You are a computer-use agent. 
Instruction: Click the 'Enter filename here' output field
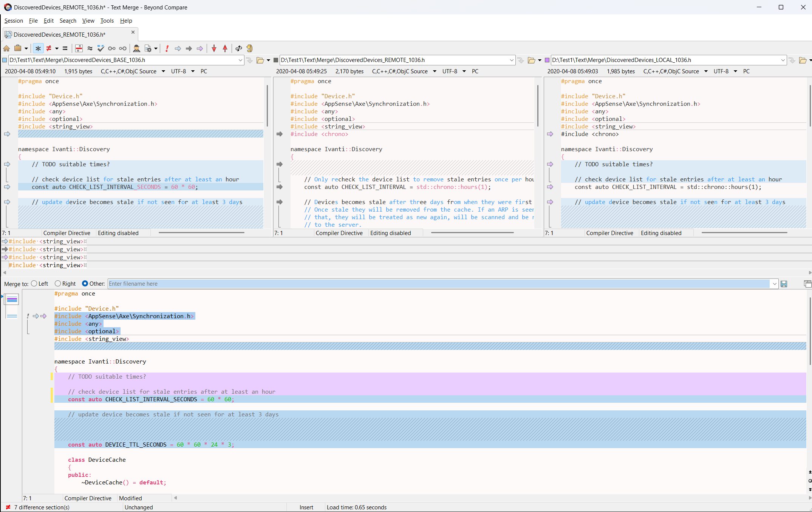coord(439,284)
